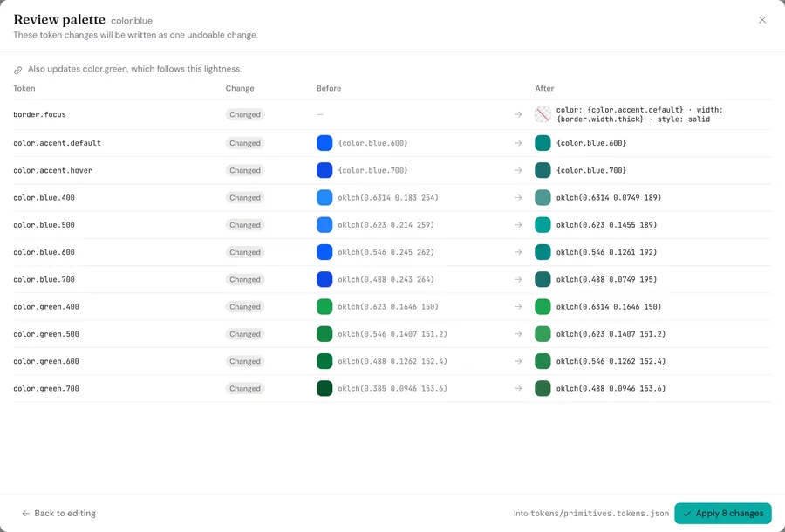The image size is (785, 532).
Task: Click the after swatch of color.blue.600
Action: 543,252
